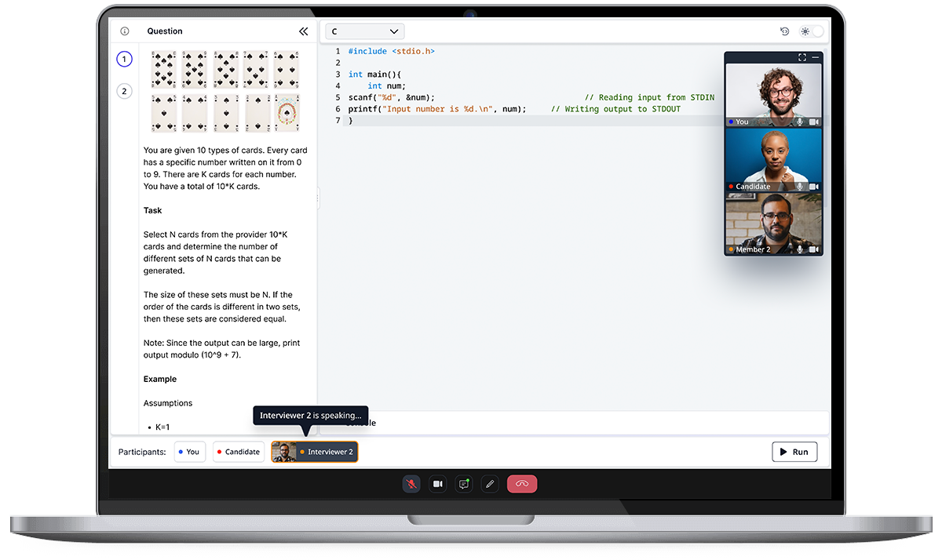Run the code
The width and height of the screenshot is (942, 560).
click(x=794, y=452)
